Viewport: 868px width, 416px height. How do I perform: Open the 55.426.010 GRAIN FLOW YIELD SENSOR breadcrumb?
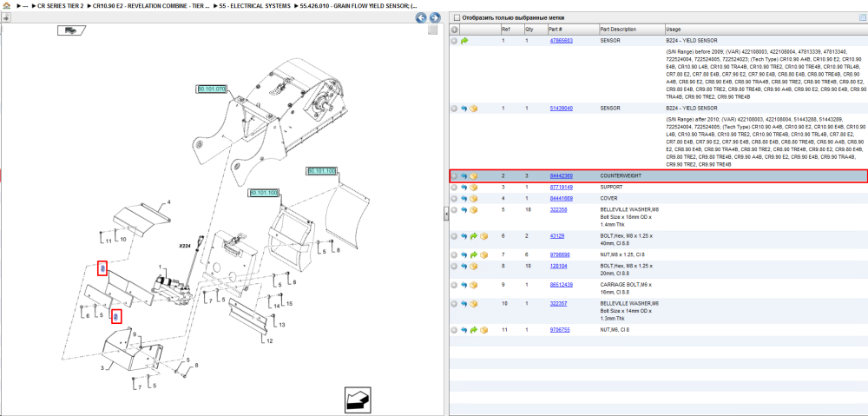[359, 5]
